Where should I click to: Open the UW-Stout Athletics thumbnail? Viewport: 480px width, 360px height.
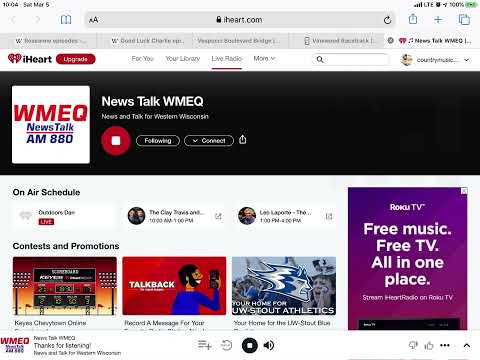[x=284, y=286]
